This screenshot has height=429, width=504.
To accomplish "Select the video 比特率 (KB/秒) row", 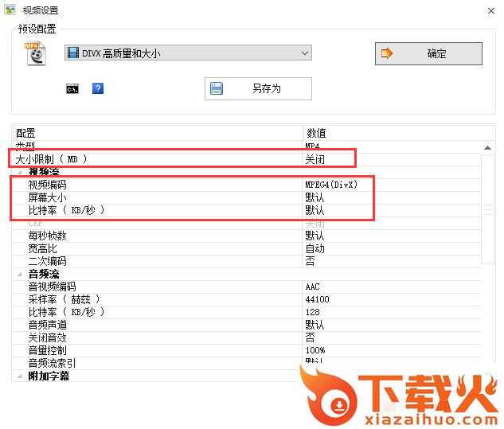I will (66, 210).
